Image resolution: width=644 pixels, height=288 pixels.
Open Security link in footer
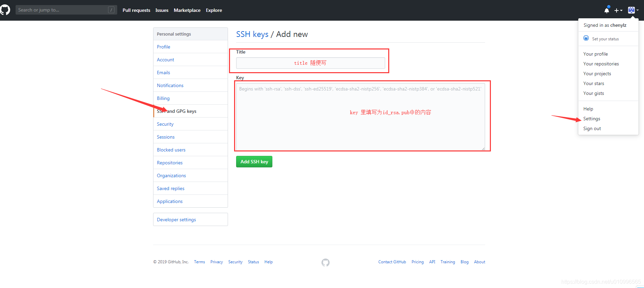[x=235, y=262]
